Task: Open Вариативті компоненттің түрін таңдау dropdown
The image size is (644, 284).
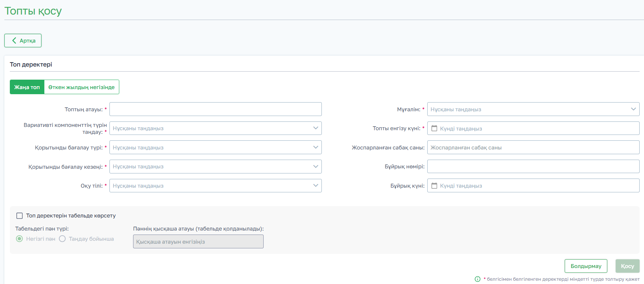Action: click(215, 128)
